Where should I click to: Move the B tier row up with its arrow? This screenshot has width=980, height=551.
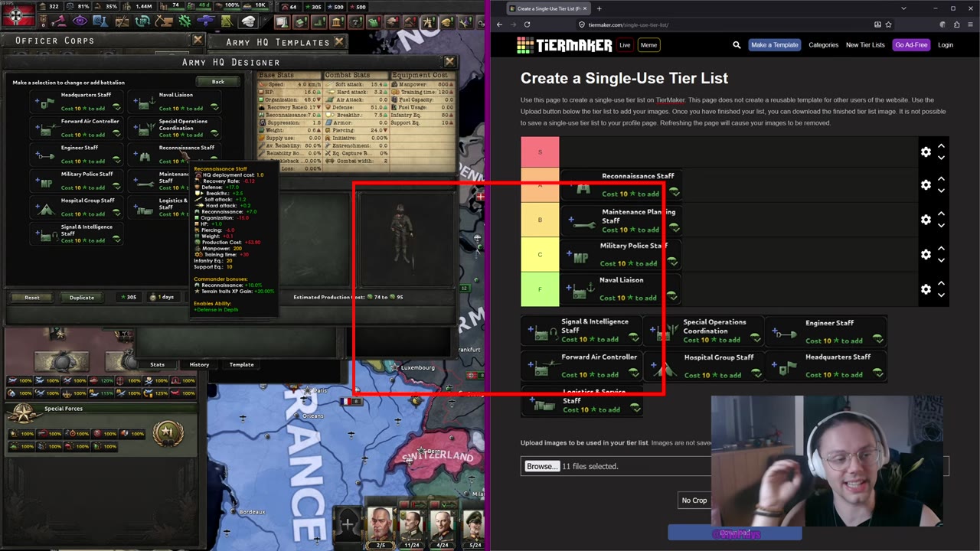[942, 214]
